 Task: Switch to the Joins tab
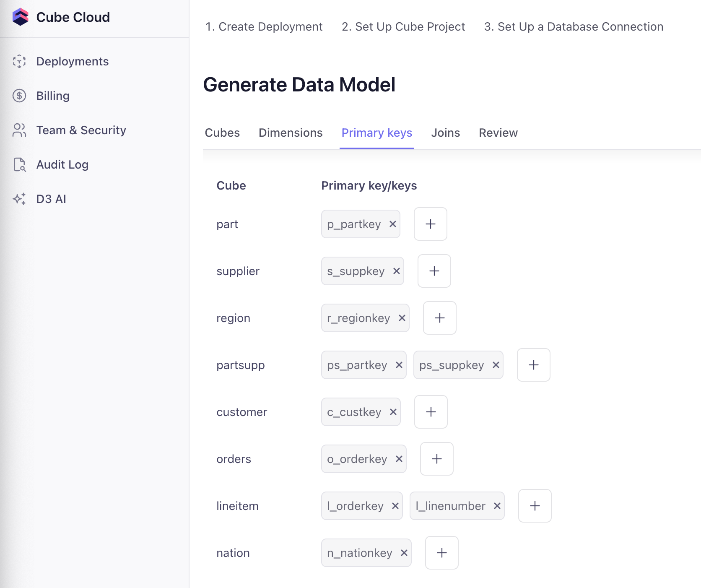(445, 133)
